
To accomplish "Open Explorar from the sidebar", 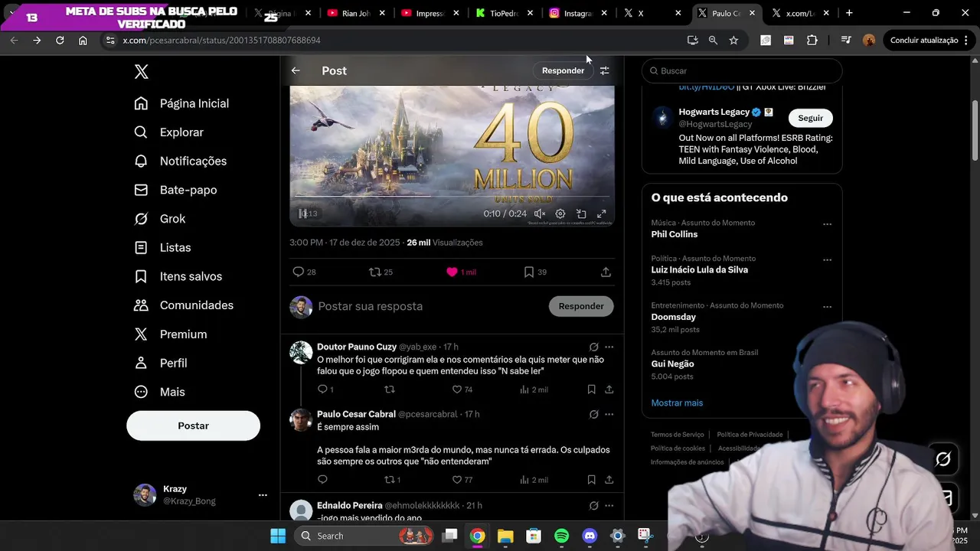I will (169, 132).
